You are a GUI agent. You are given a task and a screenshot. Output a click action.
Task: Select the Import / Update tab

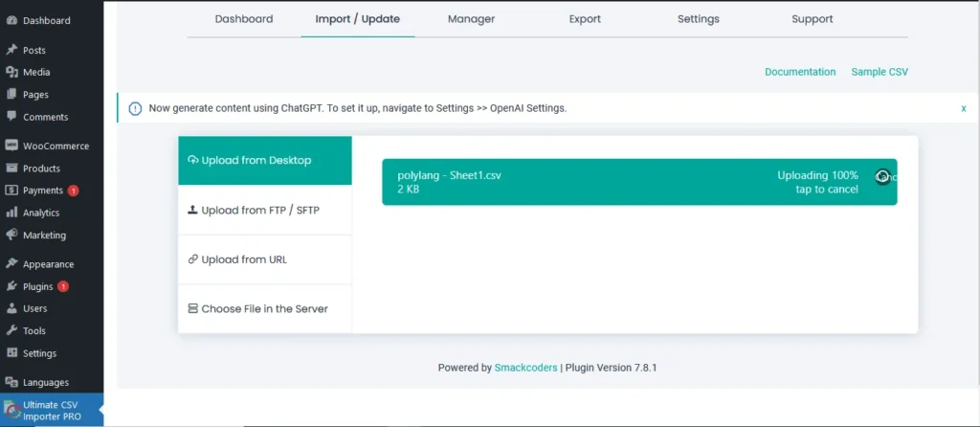click(358, 19)
